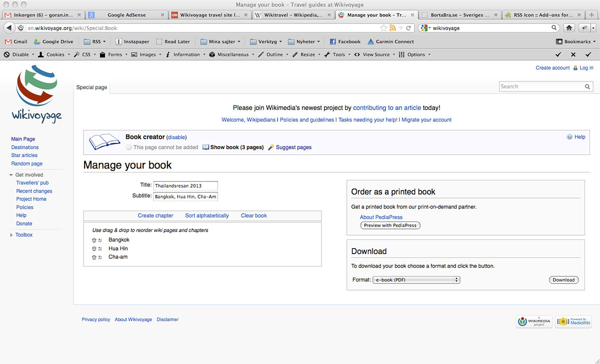This screenshot has height=364, width=600.
Task: Open the View Source toolbar menu
Action: (374, 54)
